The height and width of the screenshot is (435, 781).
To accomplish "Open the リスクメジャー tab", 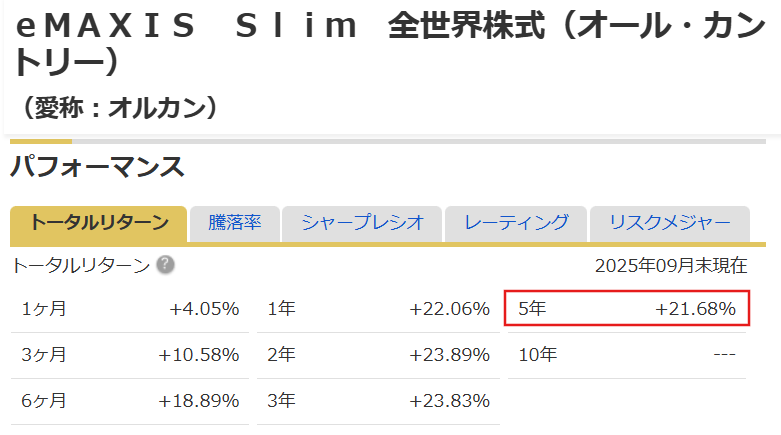I will pyautogui.click(x=670, y=223).
